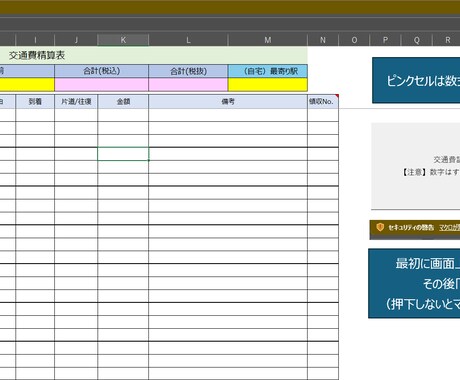Viewport: 460px width, 380px height.
Task: Select column R header
Action: [x=447, y=40]
